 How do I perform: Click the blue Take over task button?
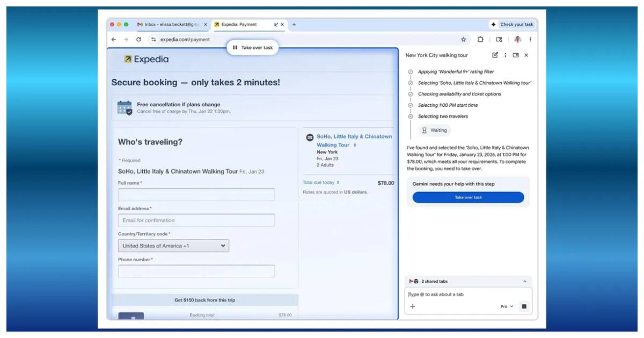tap(468, 197)
